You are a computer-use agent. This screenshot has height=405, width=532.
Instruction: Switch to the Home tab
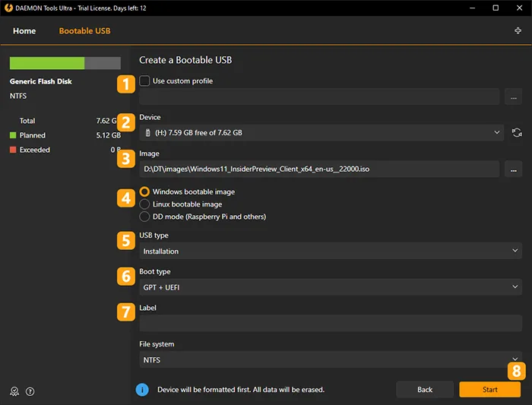pyautogui.click(x=24, y=31)
